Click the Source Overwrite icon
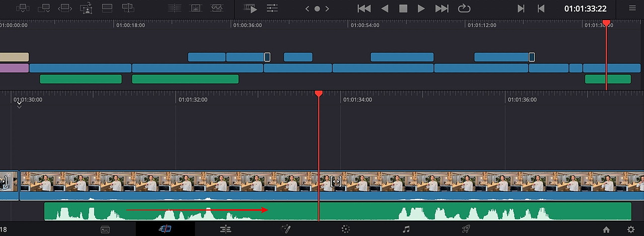644x236 pixels. (x=128, y=8)
